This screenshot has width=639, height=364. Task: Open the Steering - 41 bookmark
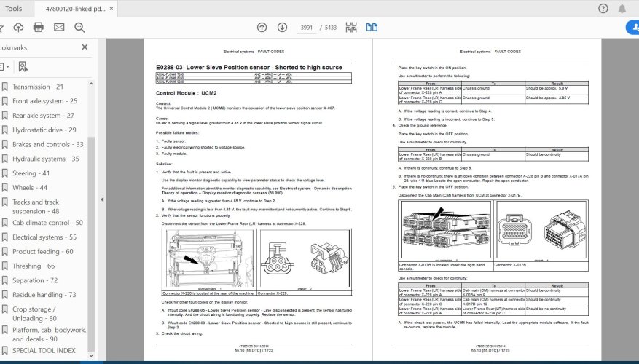(x=31, y=173)
